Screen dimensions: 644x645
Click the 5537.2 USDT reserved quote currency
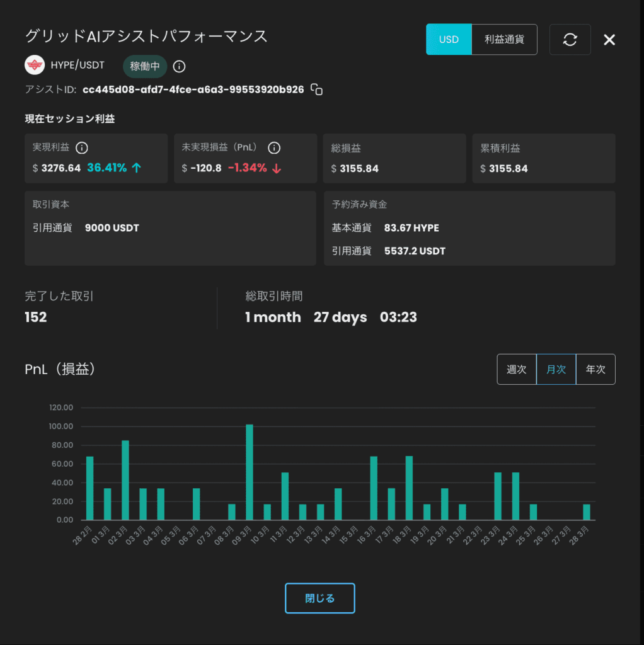coord(415,251)
